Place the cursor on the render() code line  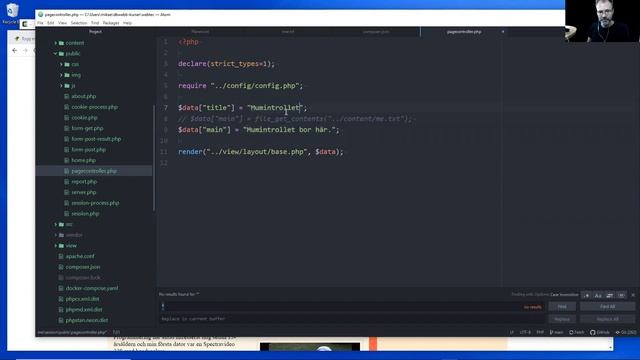tap(261, 152)
